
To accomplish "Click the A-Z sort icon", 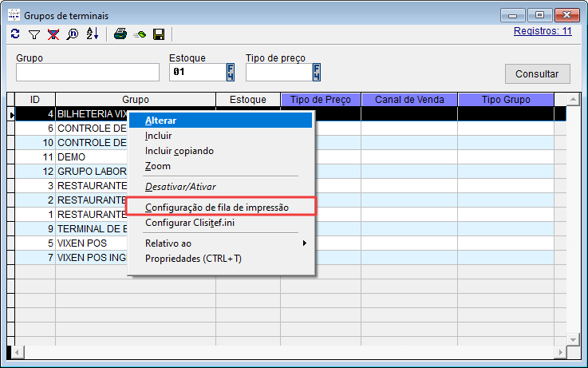I will click(x=92, y=34).
